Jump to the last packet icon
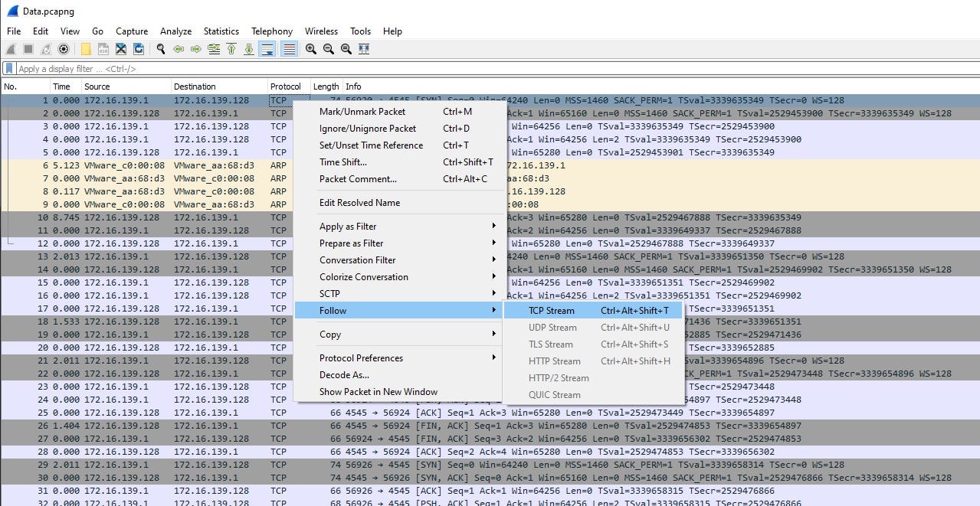Image resolution: width=980 pixels, height=506 pixels. [249, 49]
